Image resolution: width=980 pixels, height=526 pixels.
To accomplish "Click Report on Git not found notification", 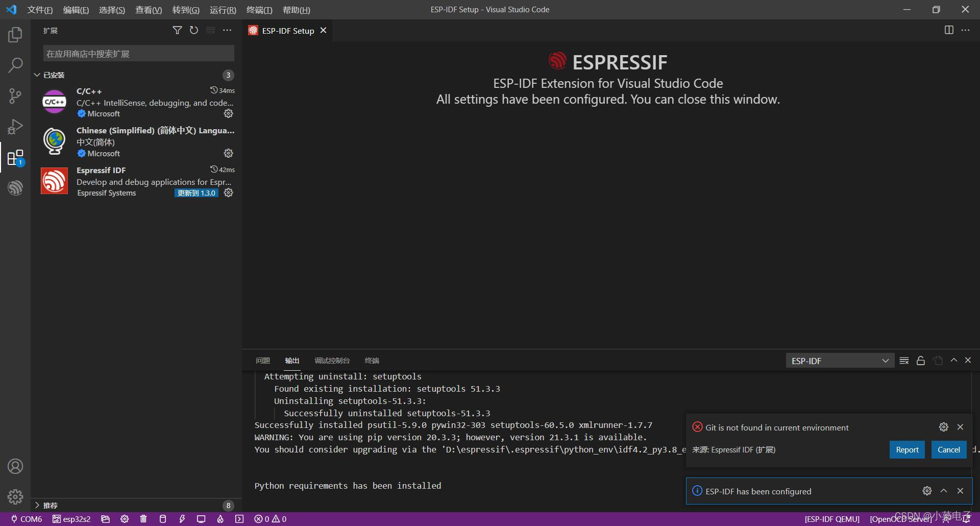I will tap(907, 450).
